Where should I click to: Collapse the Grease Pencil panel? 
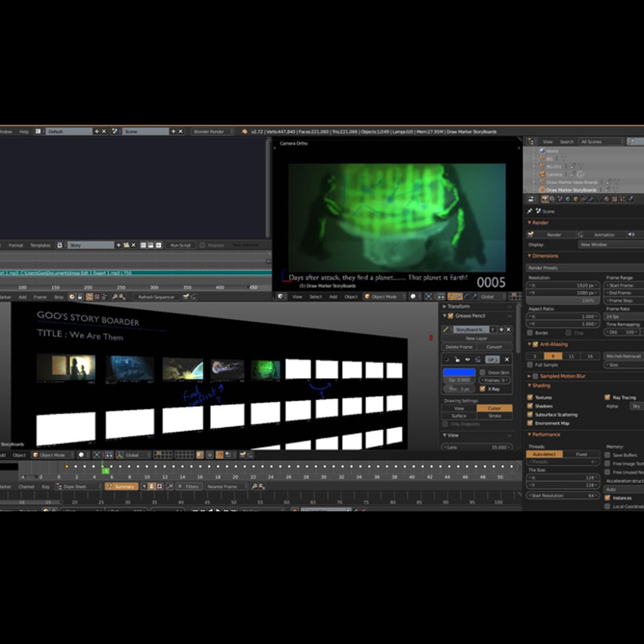point(444,316)
